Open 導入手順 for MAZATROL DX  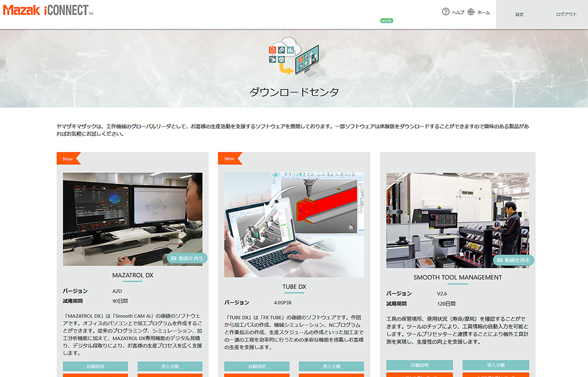(170, 366)
